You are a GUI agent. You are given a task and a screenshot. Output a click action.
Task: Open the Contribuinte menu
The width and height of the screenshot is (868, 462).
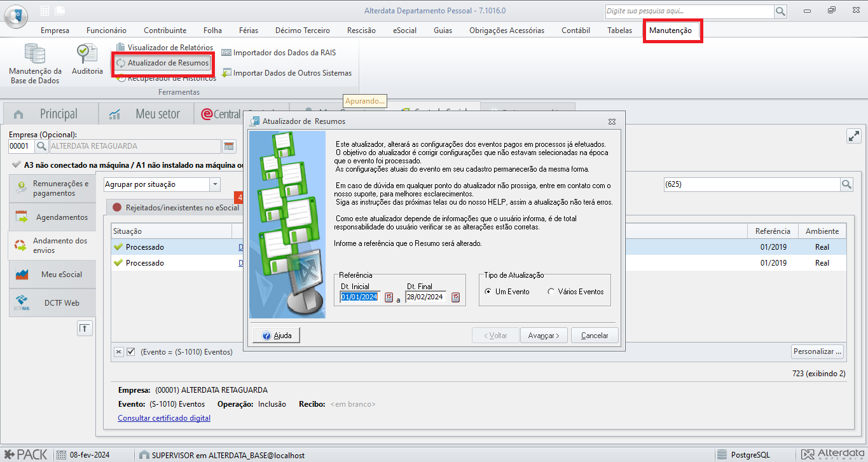click(165, 31)
